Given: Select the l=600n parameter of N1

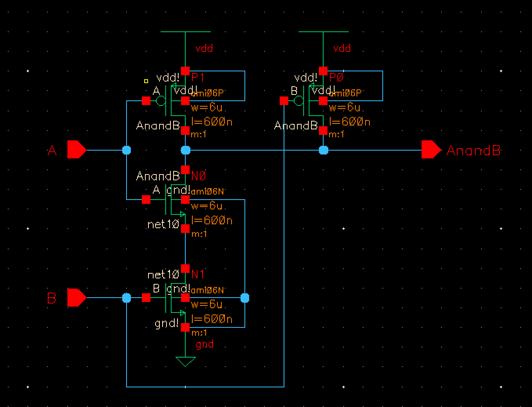Looking at the screenshot, I should coord(212,319).
